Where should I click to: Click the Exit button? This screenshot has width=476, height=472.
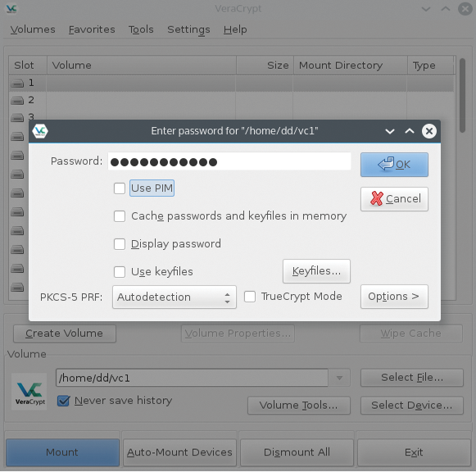414,452
